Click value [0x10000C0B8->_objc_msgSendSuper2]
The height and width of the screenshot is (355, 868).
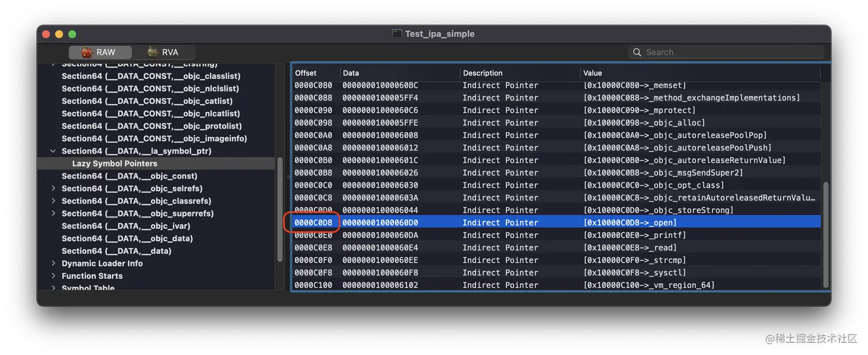point(662,173)
